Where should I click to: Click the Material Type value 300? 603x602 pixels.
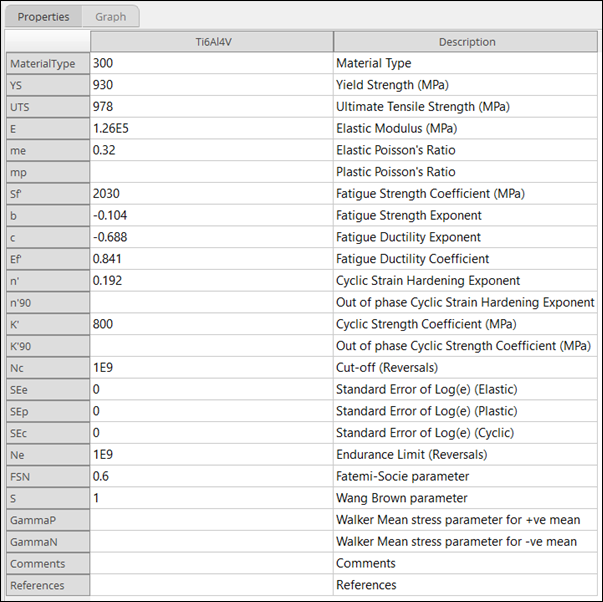tap(211, 63)
